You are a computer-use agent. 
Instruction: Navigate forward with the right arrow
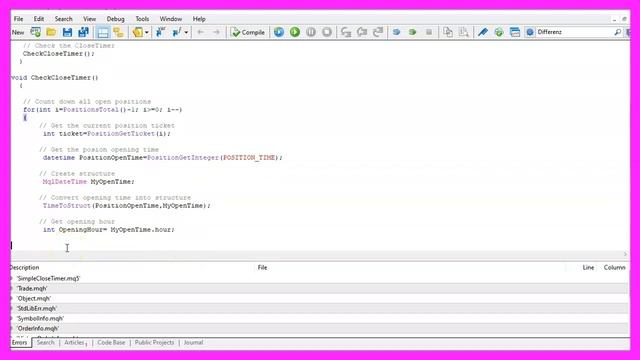pyautogui.click(x=216, y=32)
